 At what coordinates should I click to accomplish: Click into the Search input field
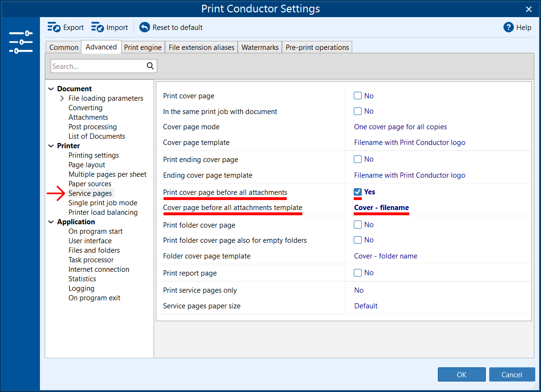point(97,67)
